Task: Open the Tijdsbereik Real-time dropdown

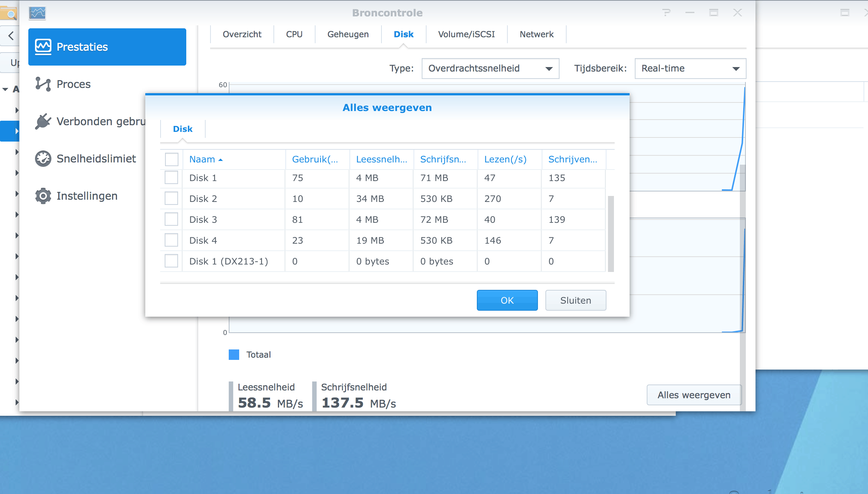Action: coord(690,69)
